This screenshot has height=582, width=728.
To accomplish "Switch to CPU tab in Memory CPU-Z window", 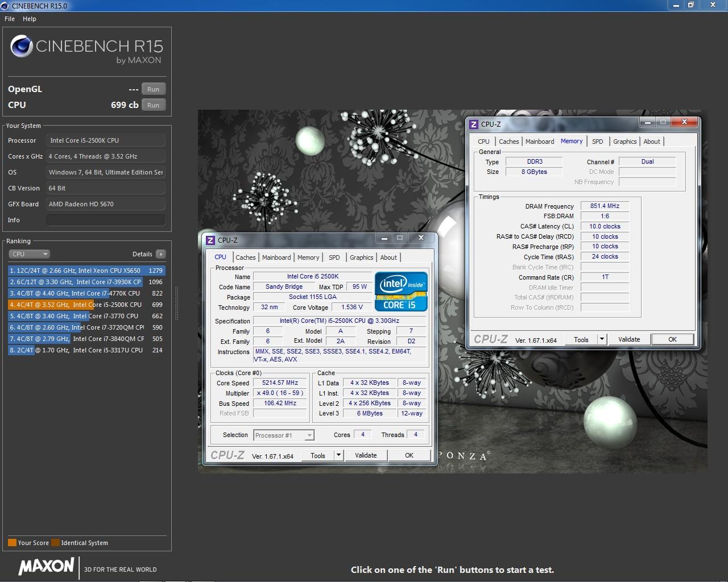I will [483, 142].
